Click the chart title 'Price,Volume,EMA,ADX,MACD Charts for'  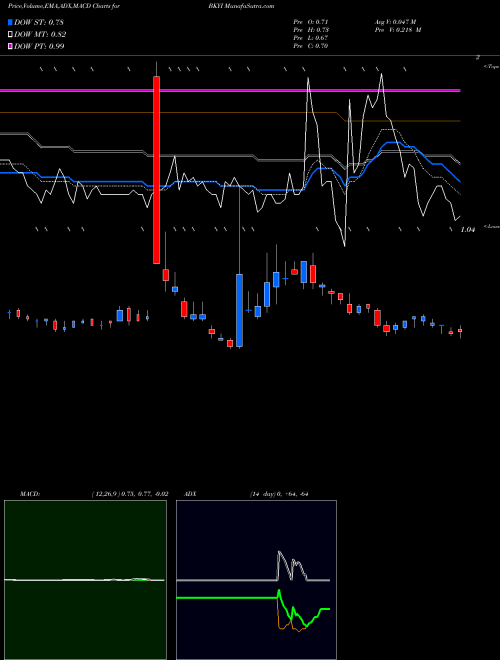pyautogui.click(x=64, y=6)
